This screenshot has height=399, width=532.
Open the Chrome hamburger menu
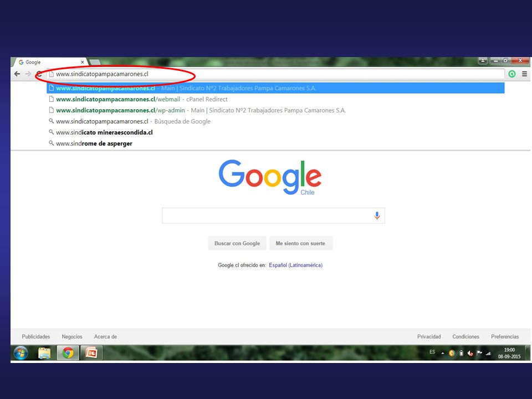(x=524, y=74)
